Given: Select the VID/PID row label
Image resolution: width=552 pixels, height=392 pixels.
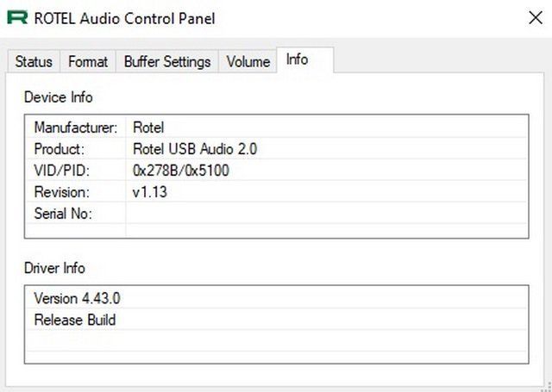Looking at the screenshot, I should point(62,171).
